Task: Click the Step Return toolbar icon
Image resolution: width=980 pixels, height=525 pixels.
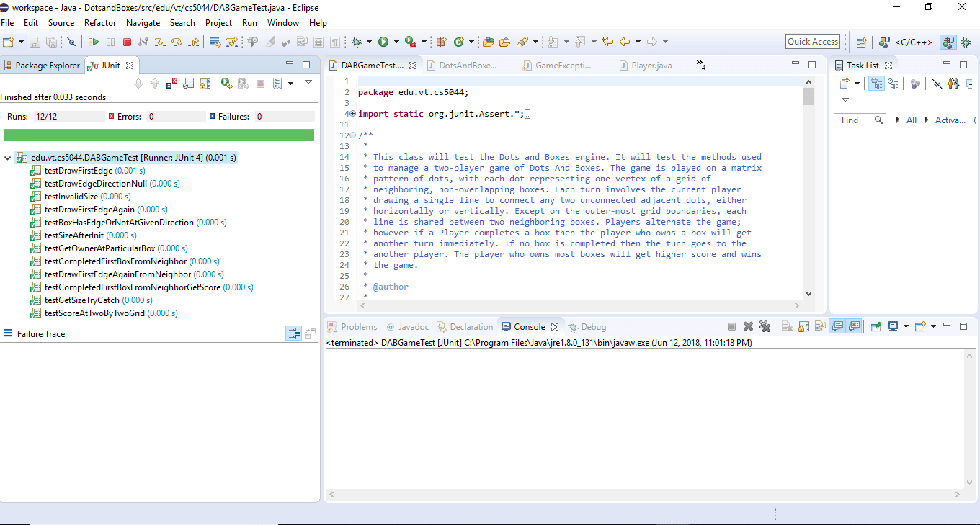Action: point(193,42)
